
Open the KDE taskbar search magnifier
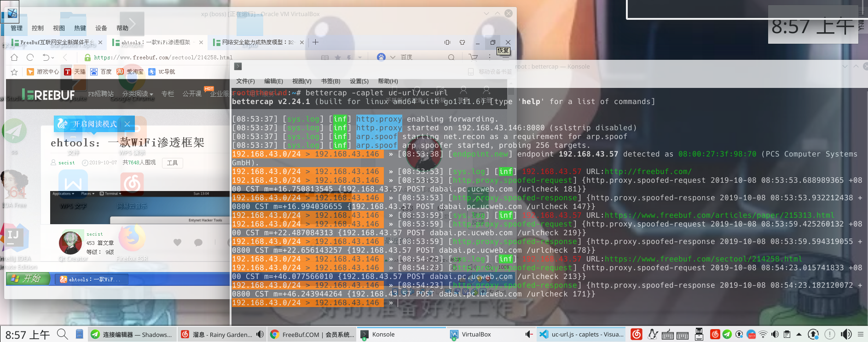tap(62, 334)
